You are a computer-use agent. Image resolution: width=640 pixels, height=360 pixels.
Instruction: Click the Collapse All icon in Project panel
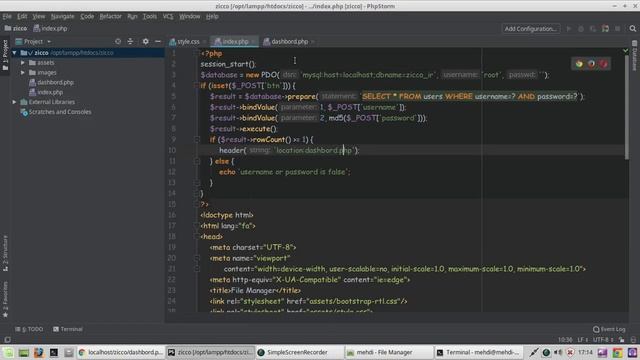[130, 42]
